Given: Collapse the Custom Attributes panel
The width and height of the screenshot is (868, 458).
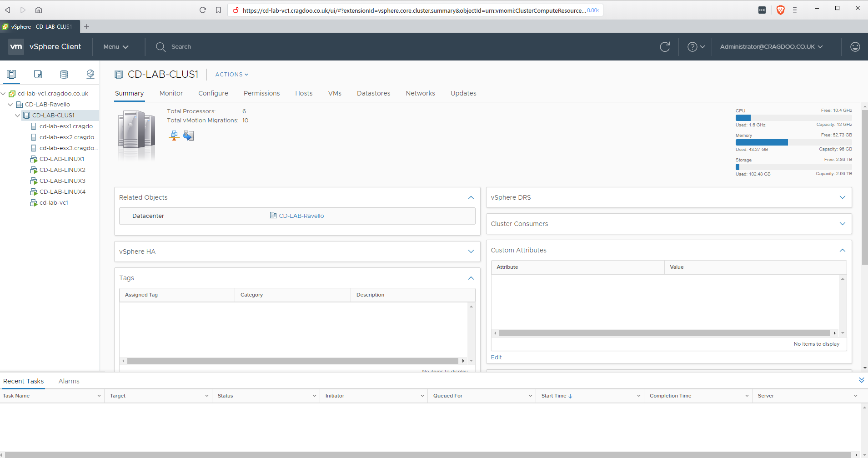Looking at the screenshot, I should pos(843,250).
